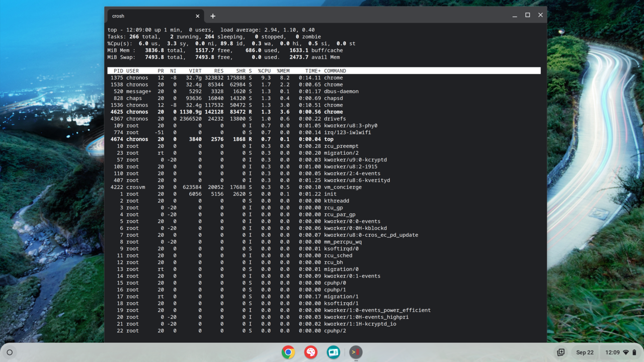Maximize the crosh window
This screenshot has width=644, height=362.
(528, 15)
